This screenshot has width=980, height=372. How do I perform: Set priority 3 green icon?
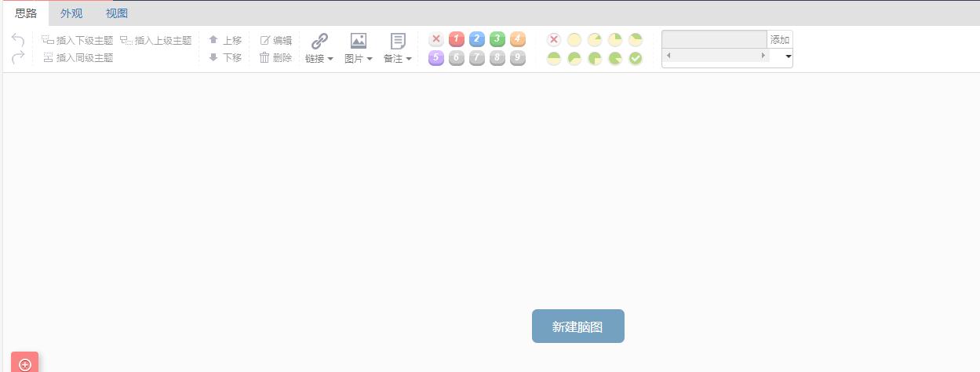pos(497,39)
